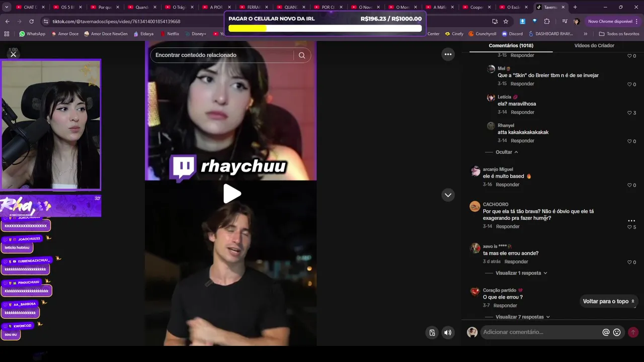Screen dimensions: 644x362
Task: Like the arcanjo Miguel comment
Action: tap(629, 185)
